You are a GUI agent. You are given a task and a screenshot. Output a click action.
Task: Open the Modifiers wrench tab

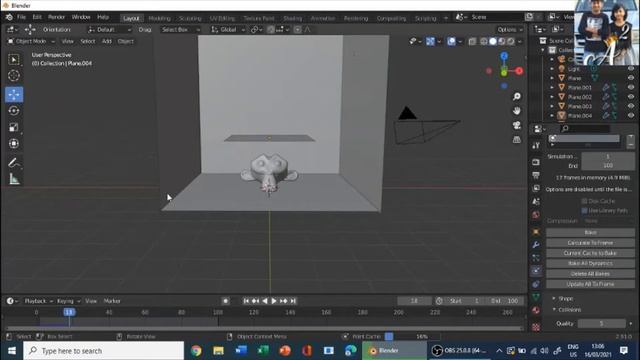click(536, 244)
